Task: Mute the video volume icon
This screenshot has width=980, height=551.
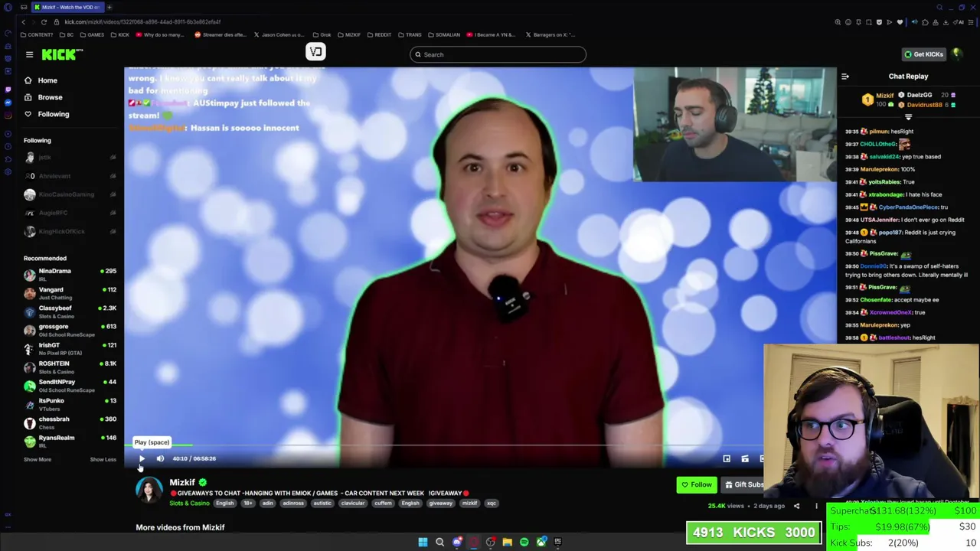Action: (160, 458)
